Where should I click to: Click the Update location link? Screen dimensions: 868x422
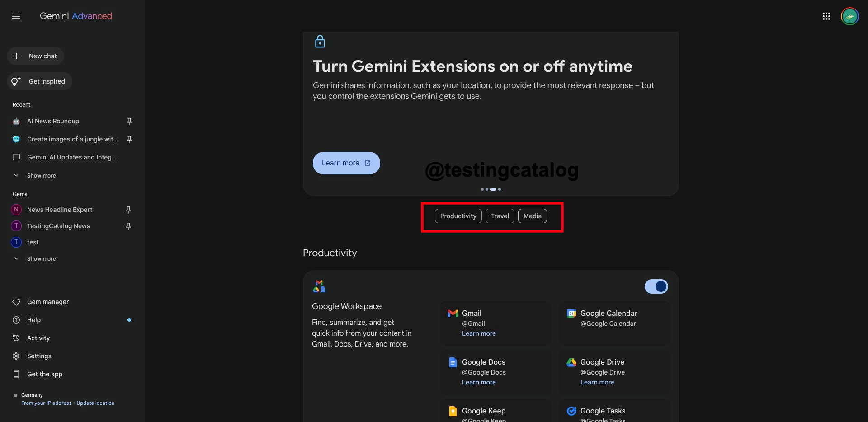coord(95,403)
